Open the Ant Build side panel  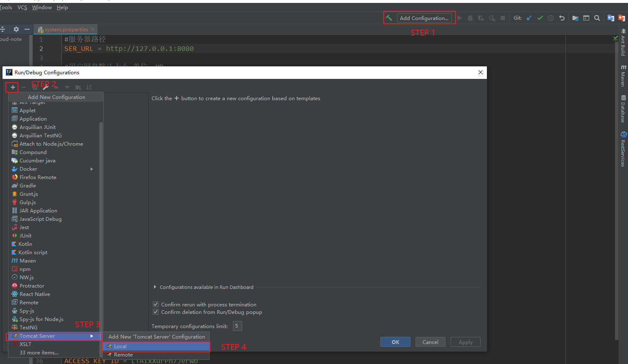point(623,42)
